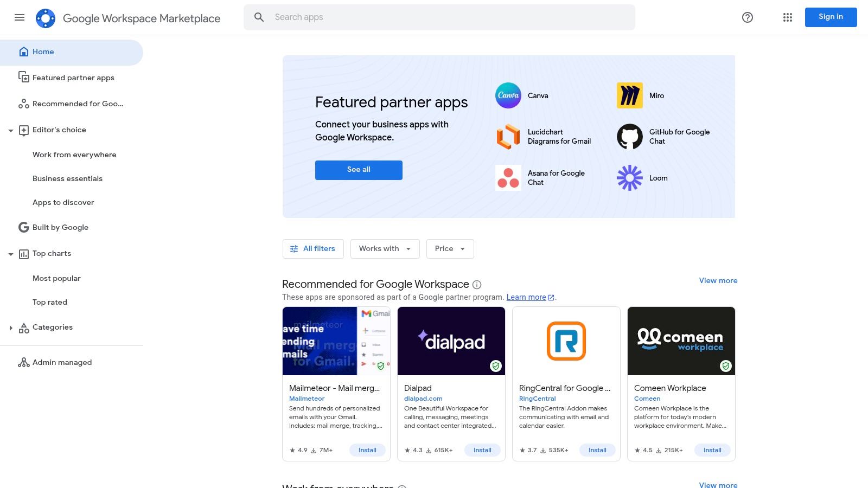This screenshot has height=488, width=868.
Task: Click the Lucidchart app icon
Action: click(508, 137)
